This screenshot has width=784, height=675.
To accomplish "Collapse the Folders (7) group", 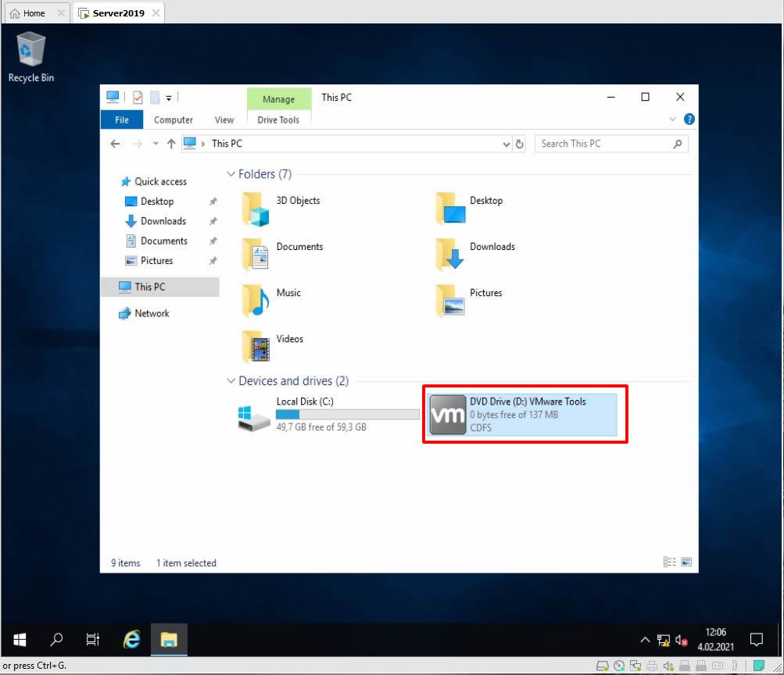I will [231, 174].
